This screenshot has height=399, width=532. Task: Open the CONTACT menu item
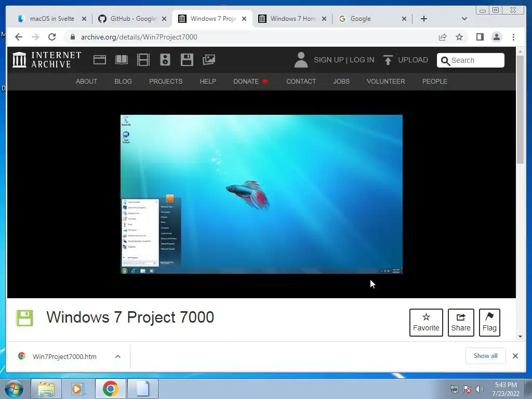coord(301,82)
